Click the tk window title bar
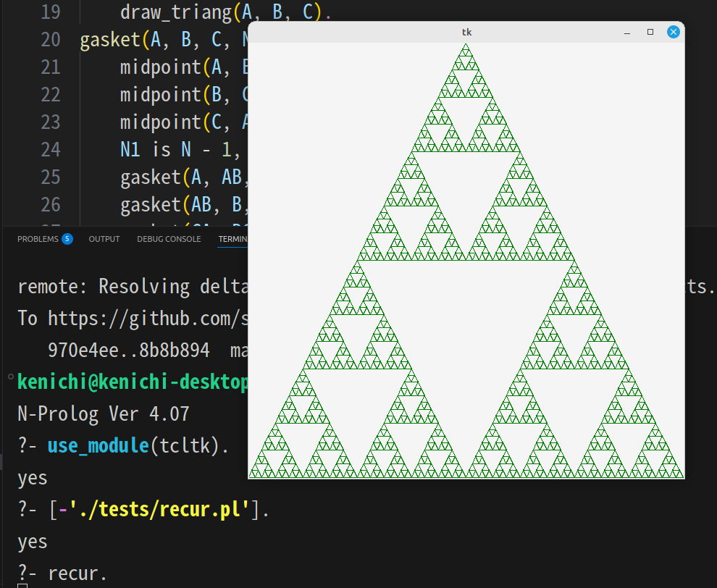 tap(466, 32)
